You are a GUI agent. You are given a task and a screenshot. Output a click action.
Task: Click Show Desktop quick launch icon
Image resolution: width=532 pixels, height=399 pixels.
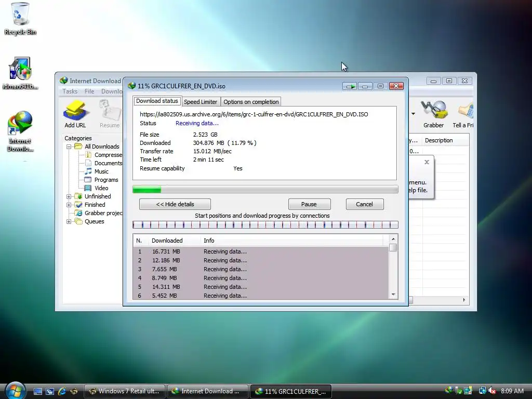click(37, 391)
